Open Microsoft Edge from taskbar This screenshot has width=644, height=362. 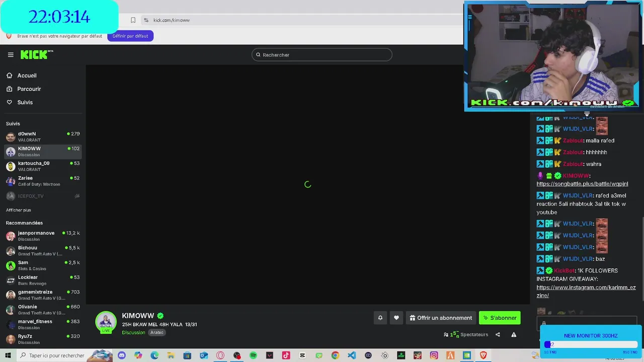pos(154,355)
